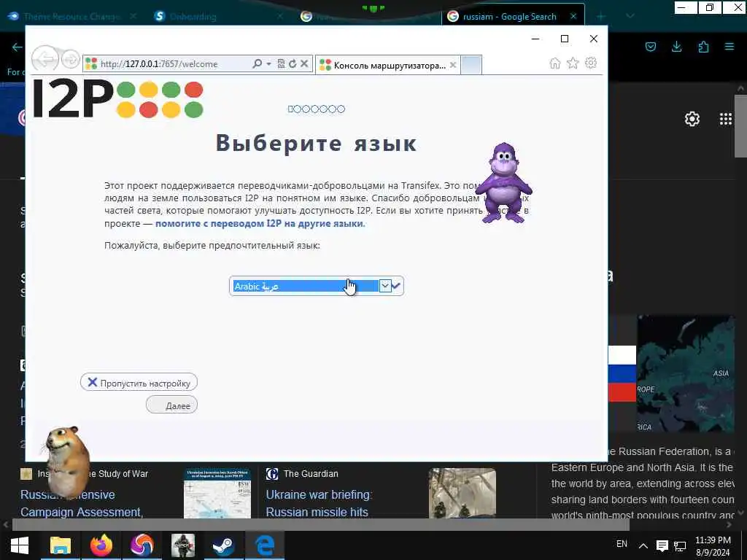Go back in the I2P browser window
747x560 pixels.
pos(44,60)
